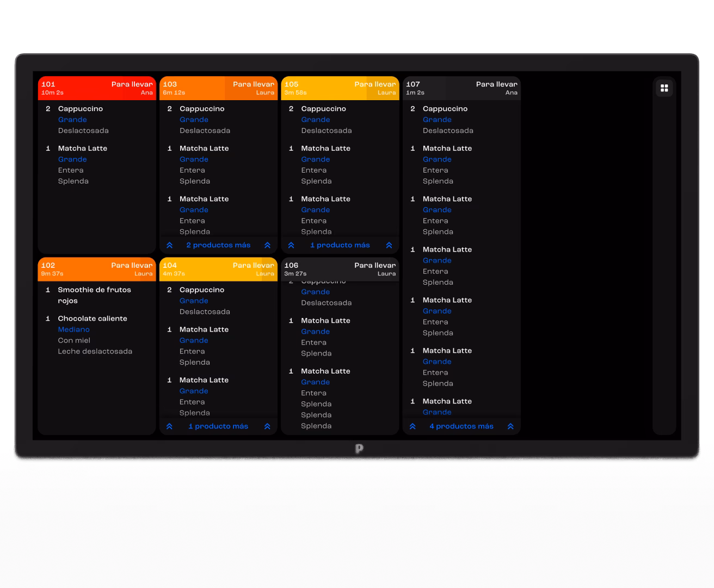The image size is (714, 588).
Task: Click the 'Con miel' modifier
Action: click(74, 340)
